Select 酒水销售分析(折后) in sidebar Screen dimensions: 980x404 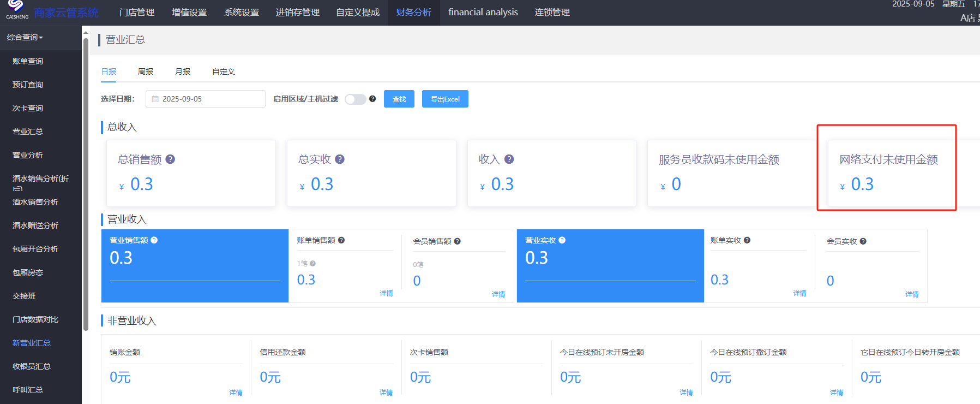[x=41, y=182]
